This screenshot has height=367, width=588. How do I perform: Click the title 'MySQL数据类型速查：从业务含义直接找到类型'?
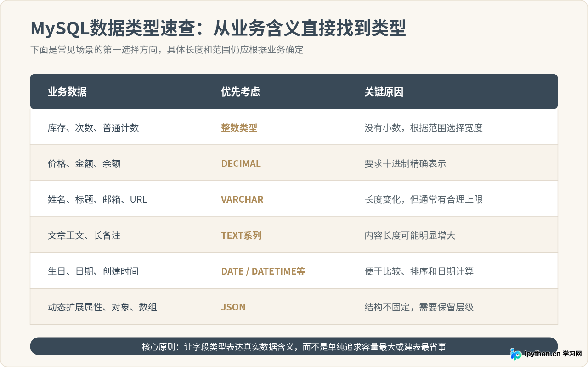point(218,29)
